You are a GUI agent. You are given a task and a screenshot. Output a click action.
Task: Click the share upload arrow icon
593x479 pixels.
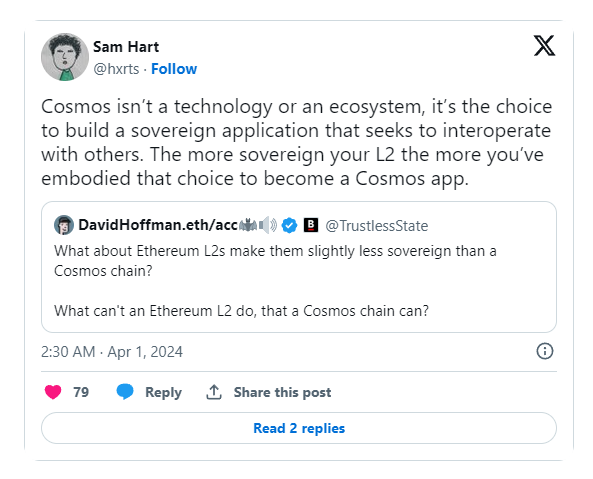214,392
